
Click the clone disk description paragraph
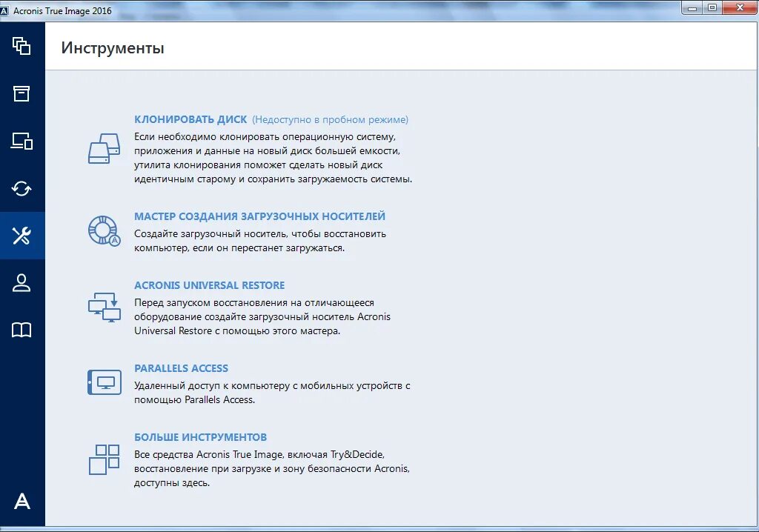pos(273,158)
